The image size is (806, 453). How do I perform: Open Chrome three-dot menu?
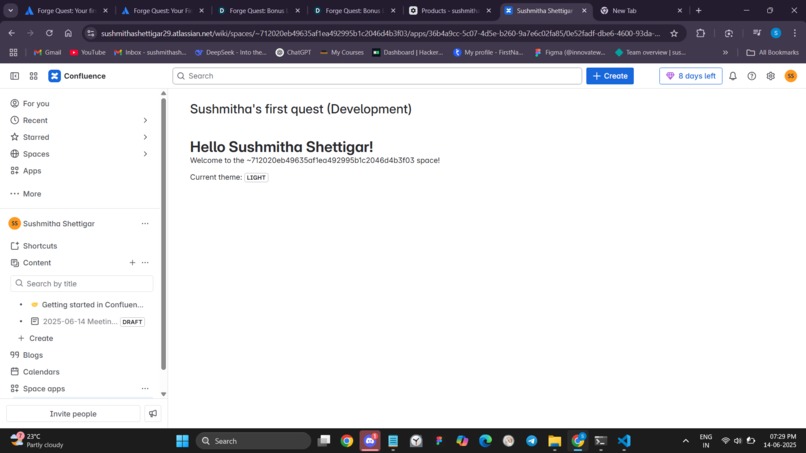click(795, 33)
